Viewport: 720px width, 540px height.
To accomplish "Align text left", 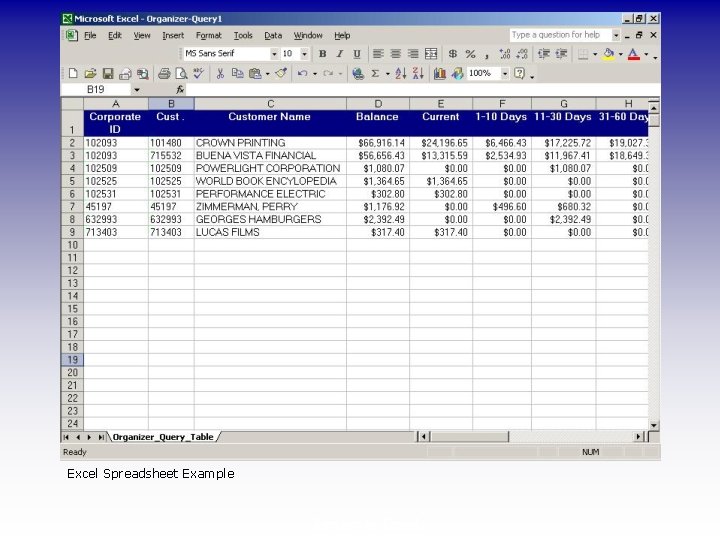I will pyautogui.click(x=378, y=54).
